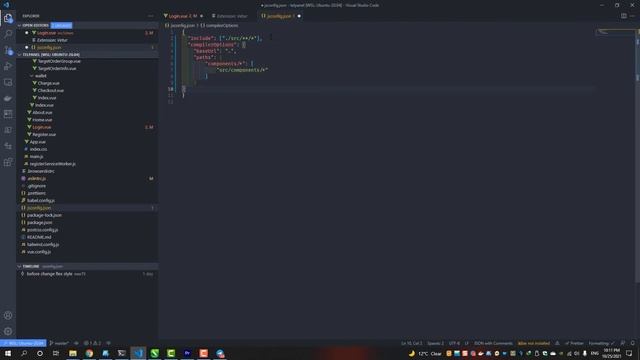Click the Split Editor icon
Screen dimensions: 640x360
[624, 16]
